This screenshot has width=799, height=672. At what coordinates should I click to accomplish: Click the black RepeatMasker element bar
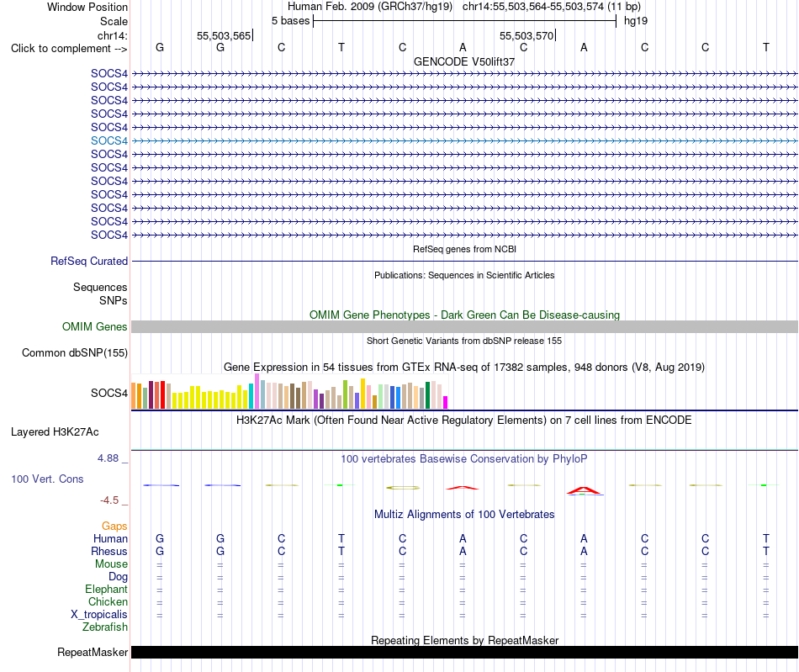464,652
